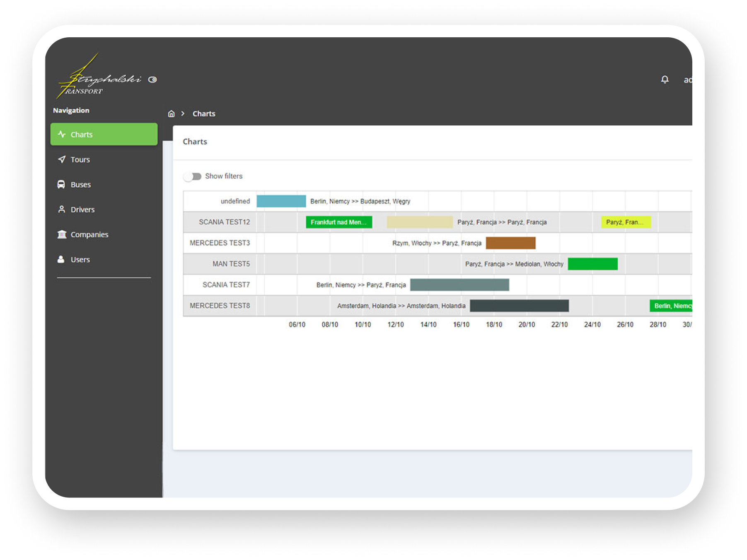Image resolution: width=747 pixels, height=560 pixels.
Task: Click the yellow Paryż, Fran... tour bar
Action: pyautogui.click(x=626, y=222)
